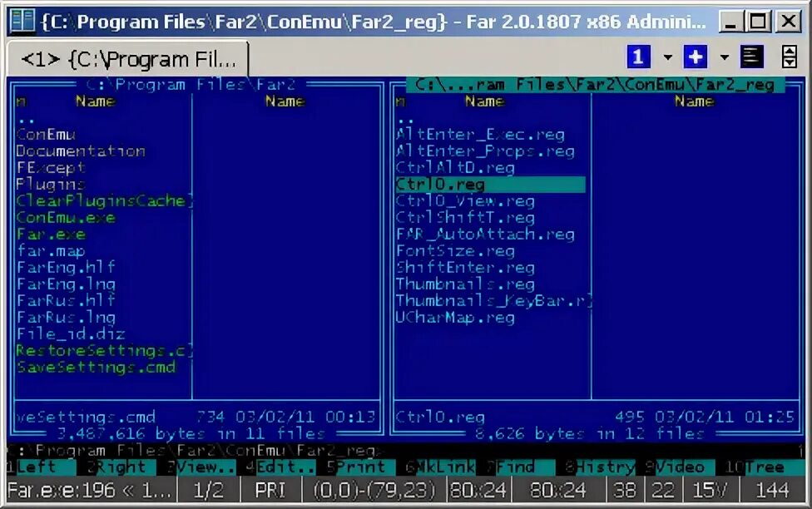Viewport: 812px width, 509px height.
Task: Click the 1/2 page indicator
Action: pos(208,490)
